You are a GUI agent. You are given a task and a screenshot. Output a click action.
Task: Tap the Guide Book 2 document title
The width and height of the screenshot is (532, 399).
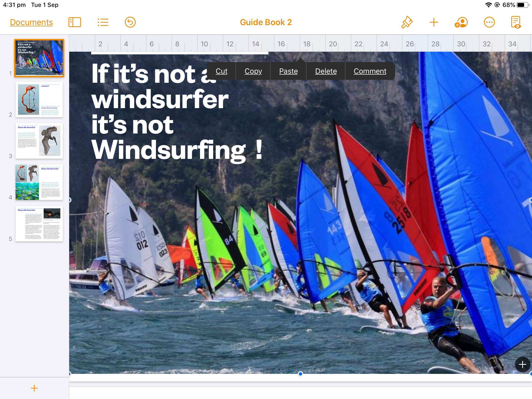pyautogui.click(x=266, y=22)
